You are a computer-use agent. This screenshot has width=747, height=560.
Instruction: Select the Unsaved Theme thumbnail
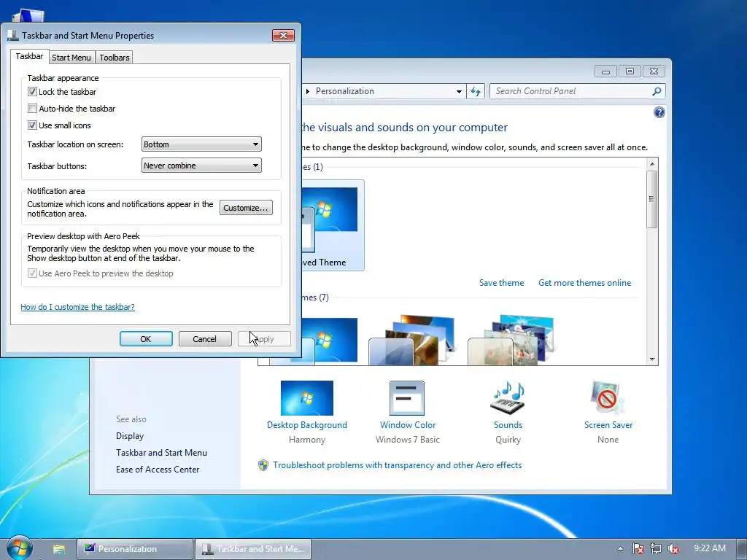pyautogui.click(x=333, y=225)
